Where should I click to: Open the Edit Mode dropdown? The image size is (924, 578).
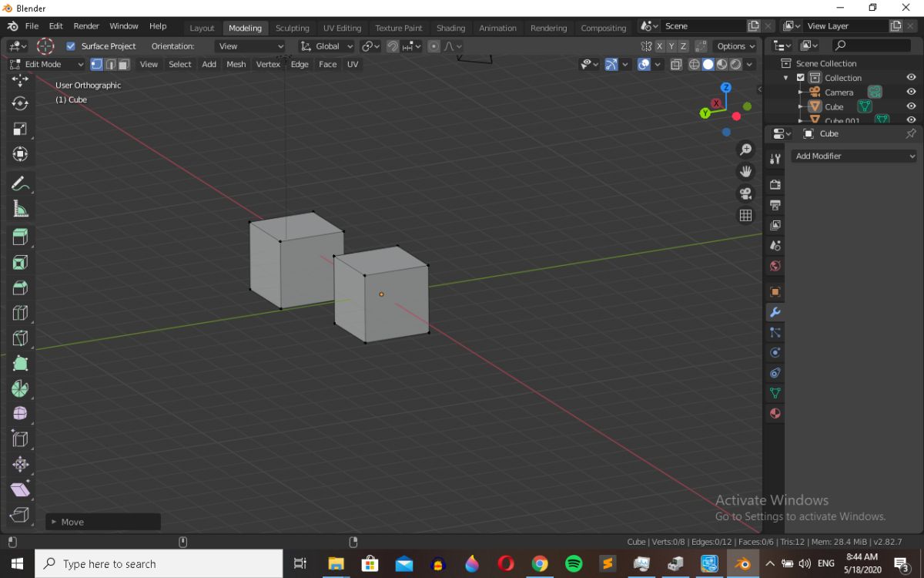click(x=46, y=65)
